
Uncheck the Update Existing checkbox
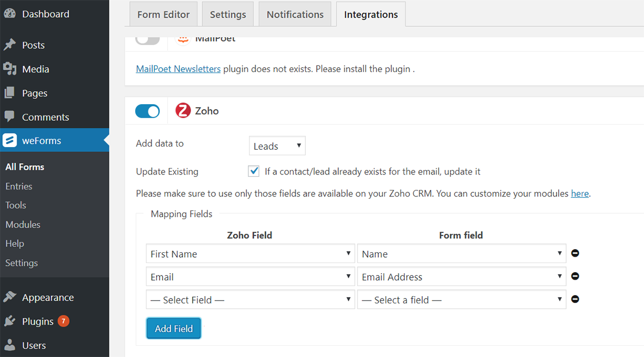(254, 171)
